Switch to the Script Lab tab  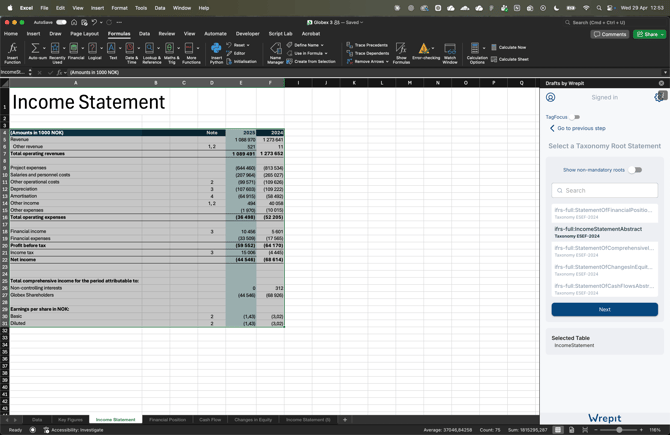[280, 34]
